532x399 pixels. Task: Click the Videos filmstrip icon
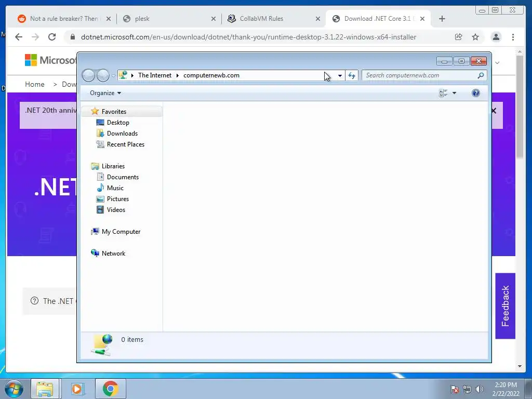[100, 210]
